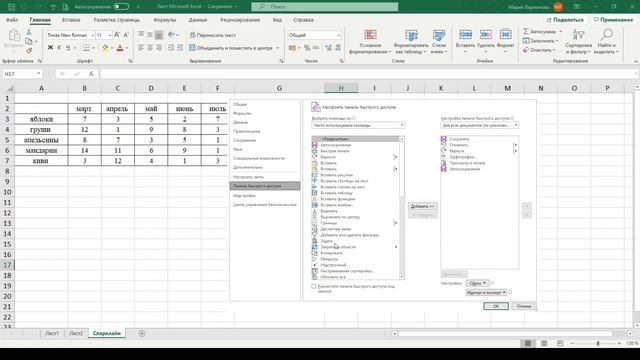Open the Name Box dropdown arrow

pyautogui.click(x=38, y=74)
